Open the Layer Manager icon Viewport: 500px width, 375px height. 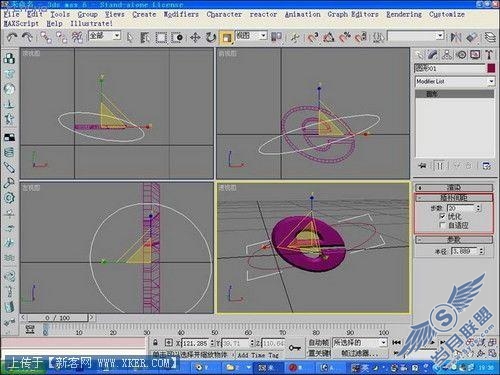tap(490, 37)
